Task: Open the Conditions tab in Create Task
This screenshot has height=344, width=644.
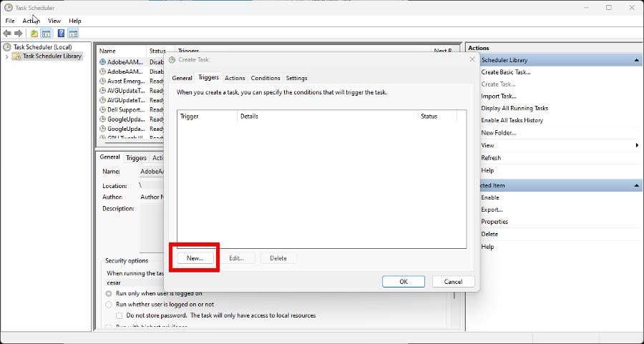Action: click(x=265, y=78)
